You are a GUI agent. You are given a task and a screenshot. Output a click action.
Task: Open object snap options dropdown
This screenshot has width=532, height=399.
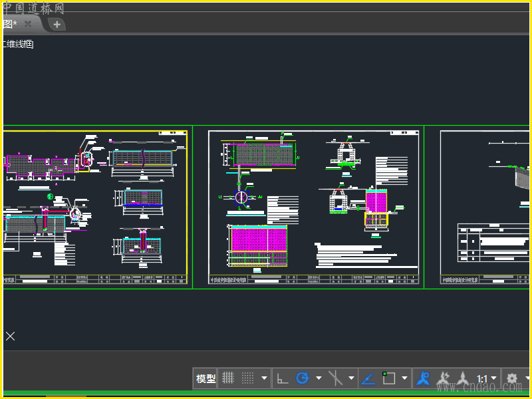point(404,378)
